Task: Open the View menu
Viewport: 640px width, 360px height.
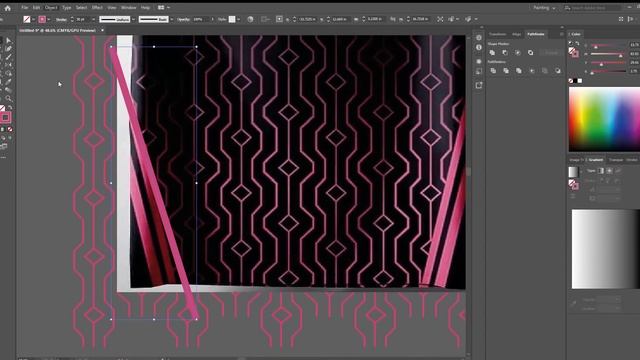Action: point(111,8)
